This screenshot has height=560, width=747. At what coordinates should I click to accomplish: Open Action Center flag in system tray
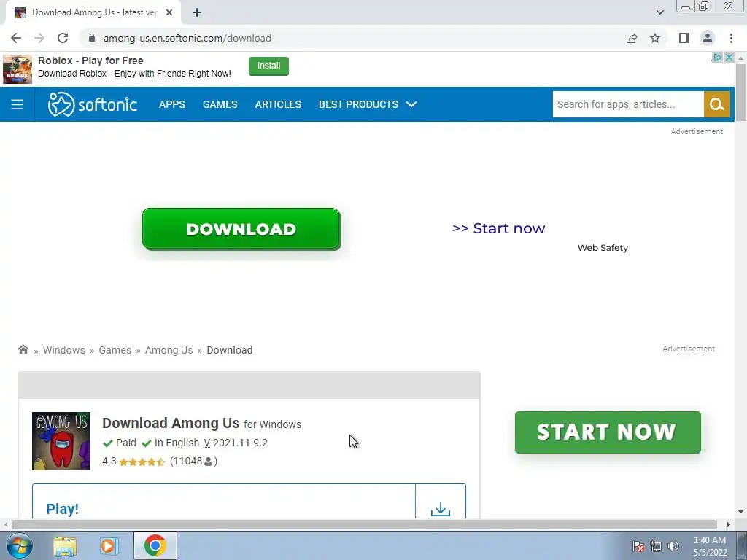(638, 546)
